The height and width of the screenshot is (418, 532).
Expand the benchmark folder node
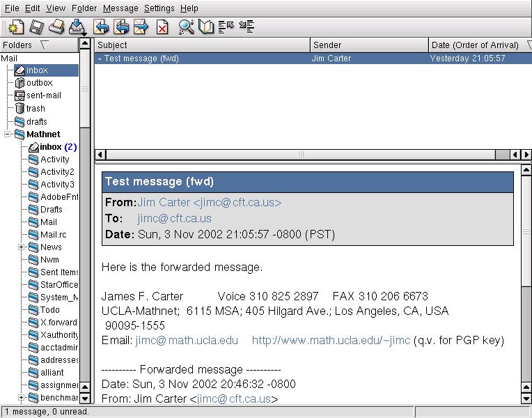coord(22,398)
